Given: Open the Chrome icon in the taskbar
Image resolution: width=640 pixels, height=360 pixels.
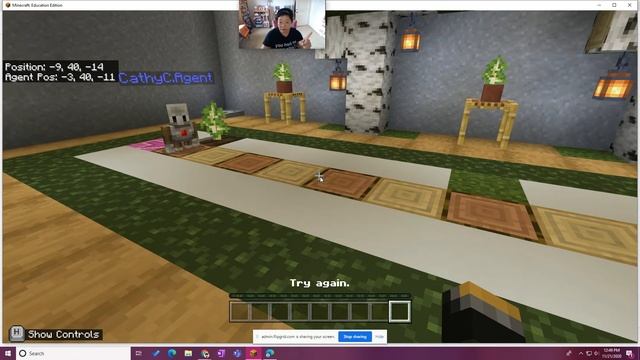Looking at the screenshot, I should [x=204, y=353].
